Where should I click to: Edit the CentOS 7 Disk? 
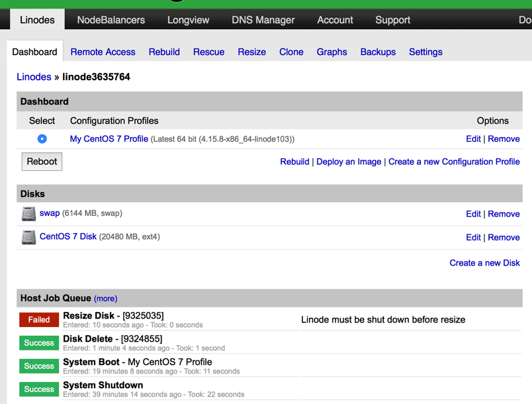click(473, 237)
